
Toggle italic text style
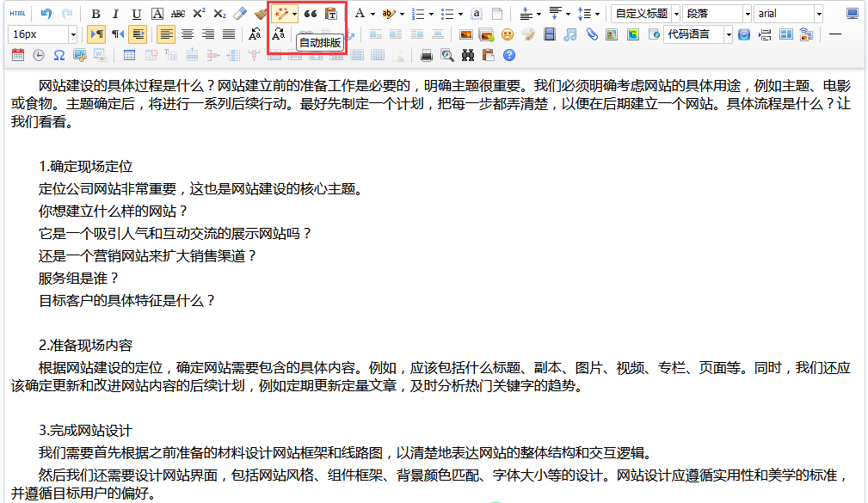(x=116, y=14)
